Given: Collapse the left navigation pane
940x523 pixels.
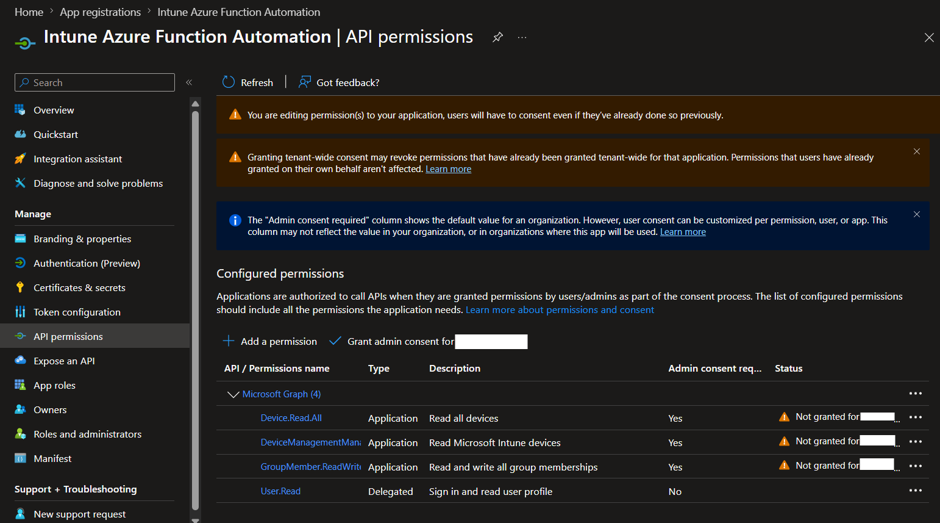Looking at the screenshot, I should [x=189, y=82].
